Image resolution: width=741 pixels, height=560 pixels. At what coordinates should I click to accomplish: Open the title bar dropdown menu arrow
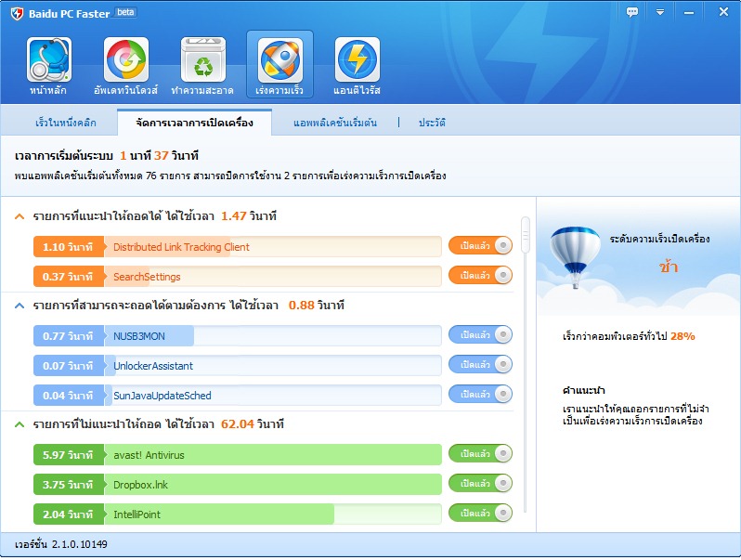(660, 12)
